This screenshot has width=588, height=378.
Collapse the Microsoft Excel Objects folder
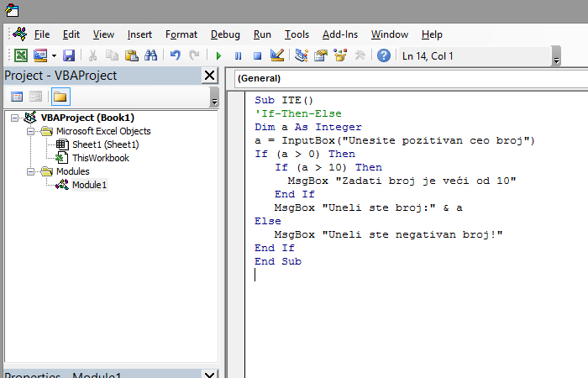[32, 132]
